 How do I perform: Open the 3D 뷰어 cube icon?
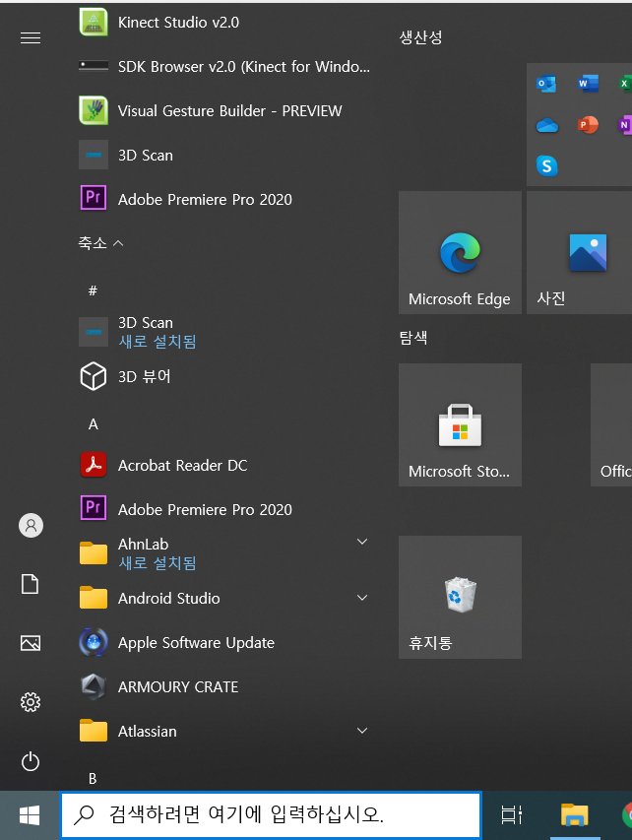(x=94, y=376)
